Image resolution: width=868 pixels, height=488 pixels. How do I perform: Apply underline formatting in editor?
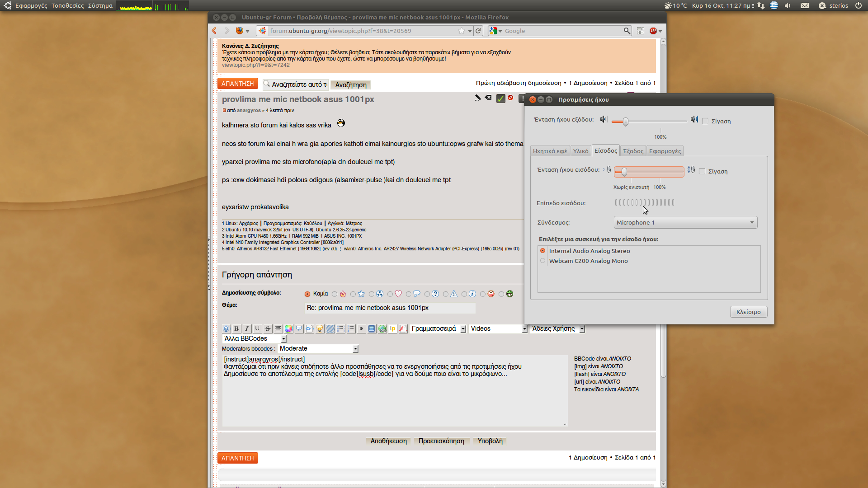257,329
